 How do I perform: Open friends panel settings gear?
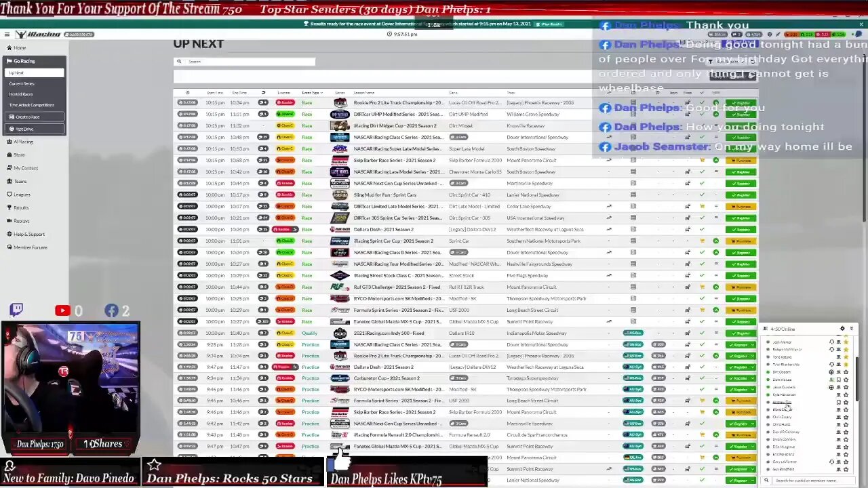[x=842, y=329]
